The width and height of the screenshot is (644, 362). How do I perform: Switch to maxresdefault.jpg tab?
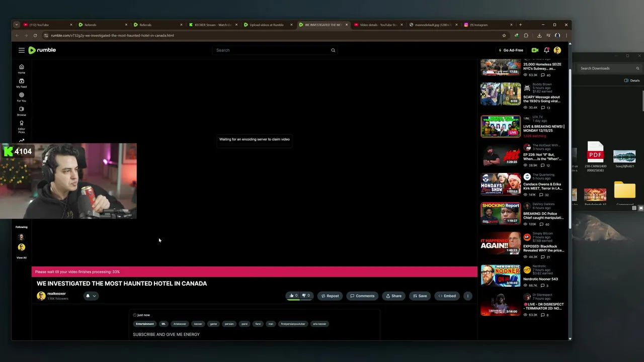(433, 25)
